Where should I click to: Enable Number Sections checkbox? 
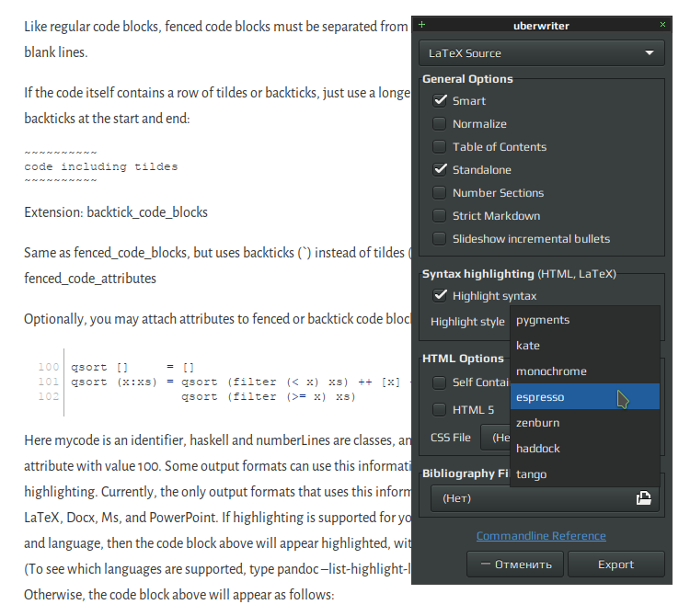pos(440,192)
